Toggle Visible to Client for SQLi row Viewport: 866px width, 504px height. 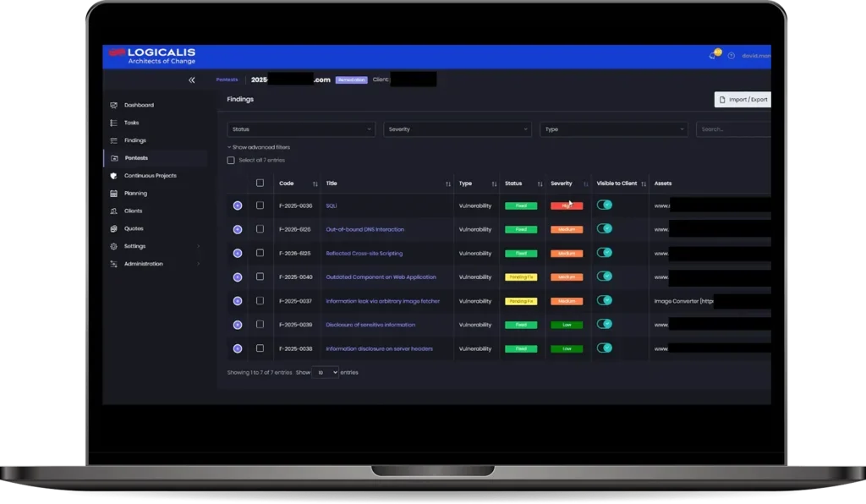pyautogui.click(x=604, y=205)
